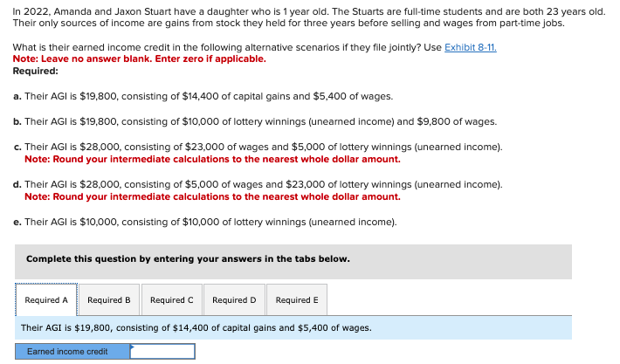Click the blue scenario text above the answer field
This screenshot has width=620, height=364.
coord(196,328)
